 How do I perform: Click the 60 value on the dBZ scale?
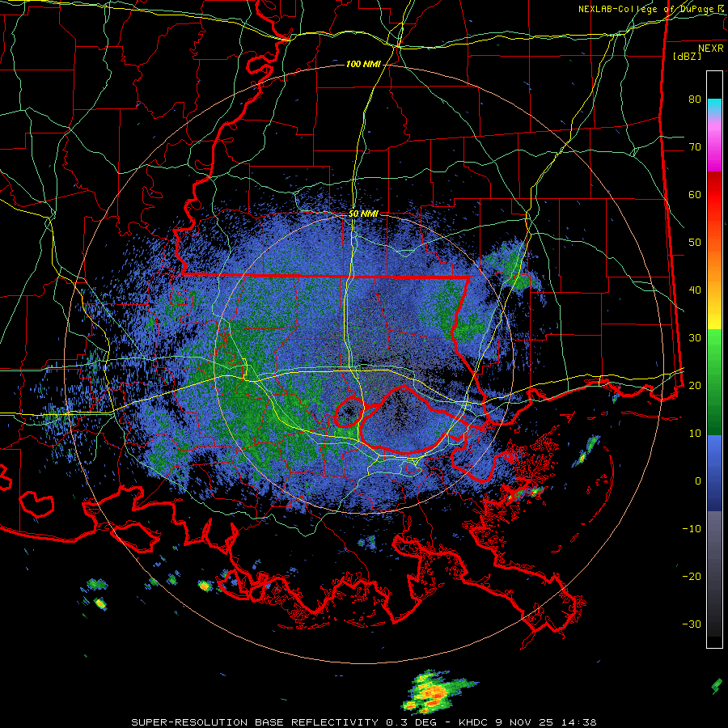[x=695, y=194]
